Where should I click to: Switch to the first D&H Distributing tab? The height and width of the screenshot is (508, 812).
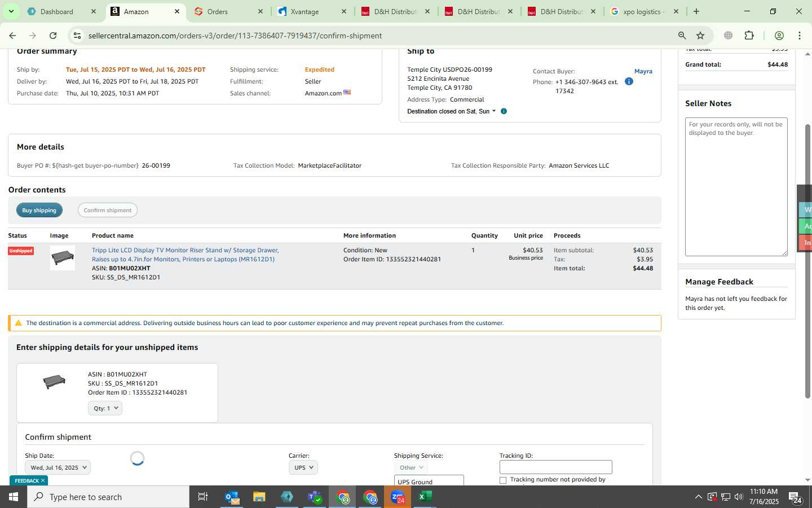click(395, 11)
